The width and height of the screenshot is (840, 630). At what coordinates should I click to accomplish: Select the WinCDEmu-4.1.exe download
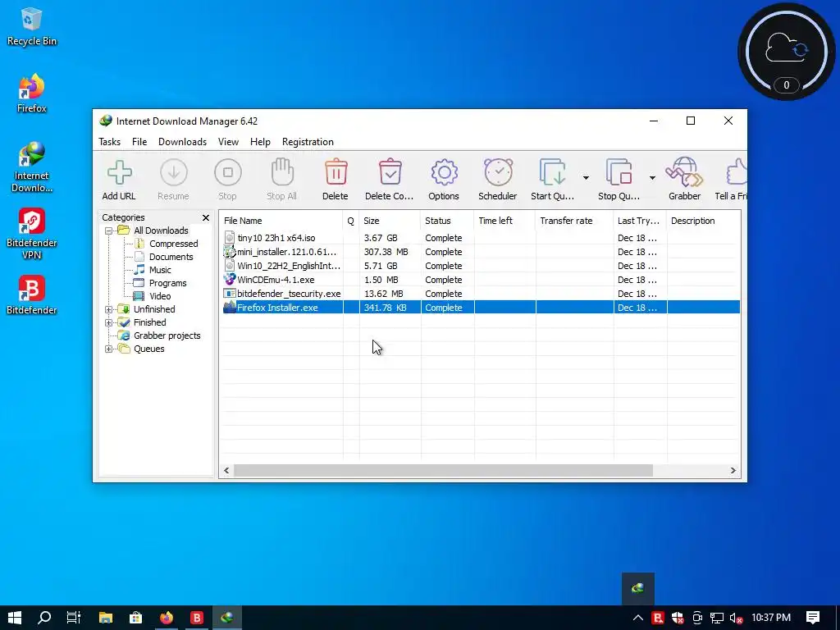coord(479,280)
